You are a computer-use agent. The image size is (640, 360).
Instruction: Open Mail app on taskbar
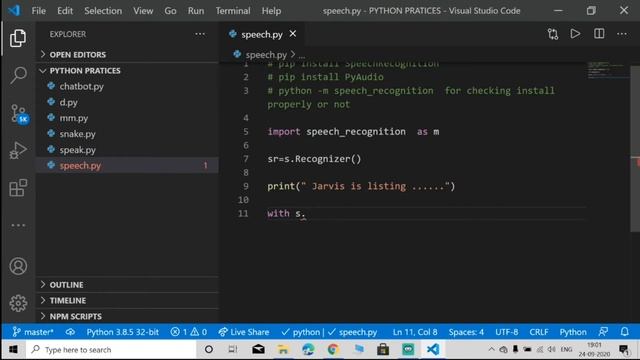tap(258, 349)
